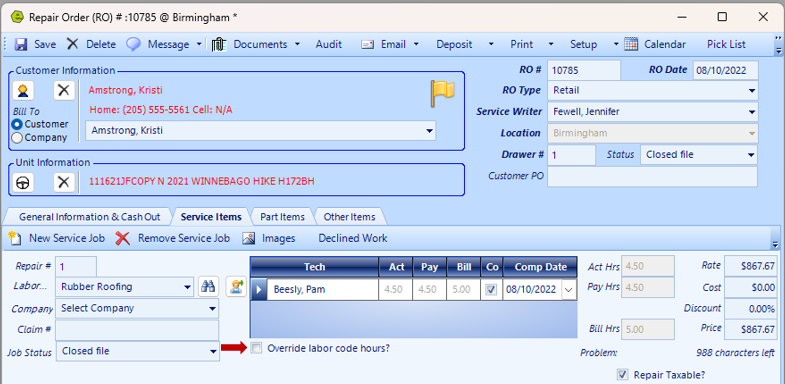Open the Comp Date picker arrow

coord(569,290)
